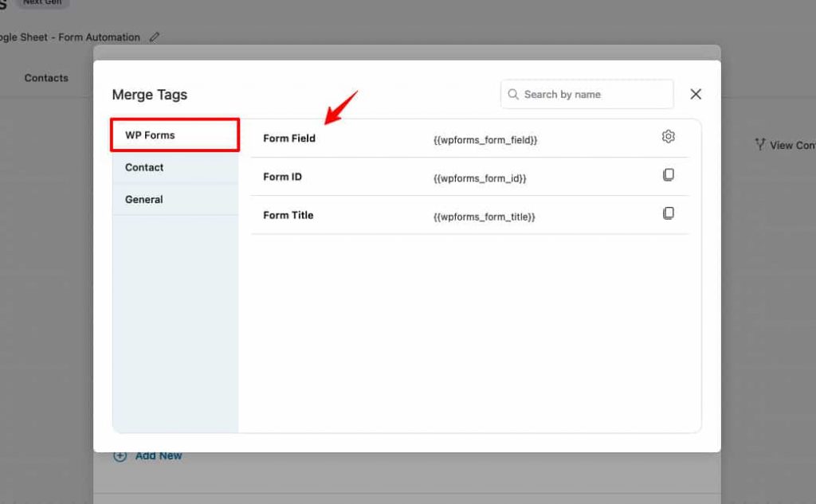816x504 pixels.
Task: Focus the Search by name field
Action: click(587, 94)
